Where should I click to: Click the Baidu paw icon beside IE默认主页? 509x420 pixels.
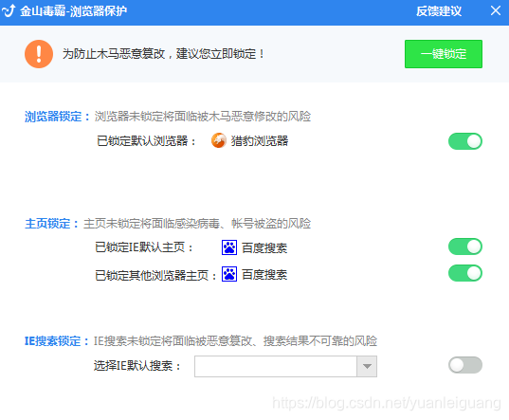229,247
